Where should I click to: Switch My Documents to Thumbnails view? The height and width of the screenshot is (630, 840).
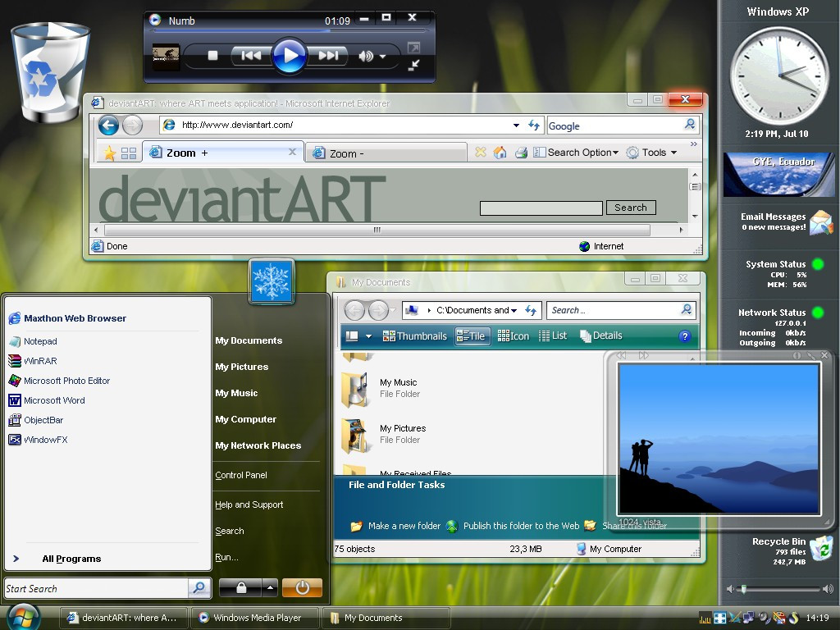414,336
